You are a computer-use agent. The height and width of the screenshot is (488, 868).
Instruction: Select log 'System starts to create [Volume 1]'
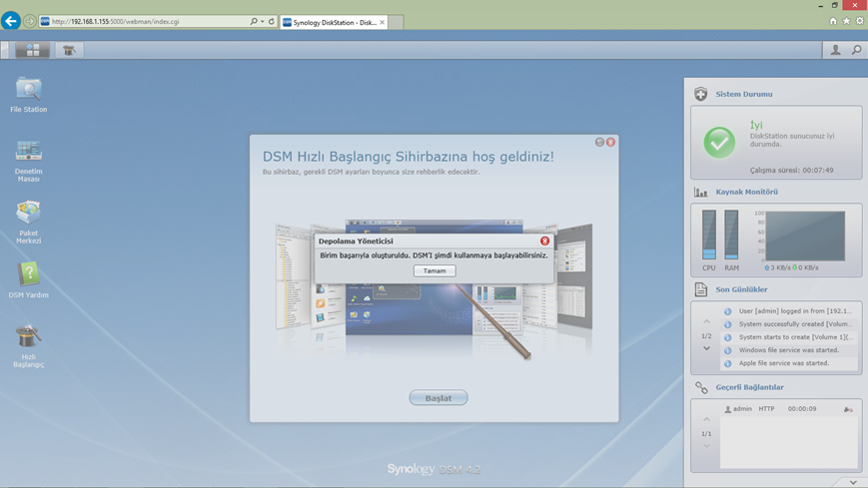789,337
